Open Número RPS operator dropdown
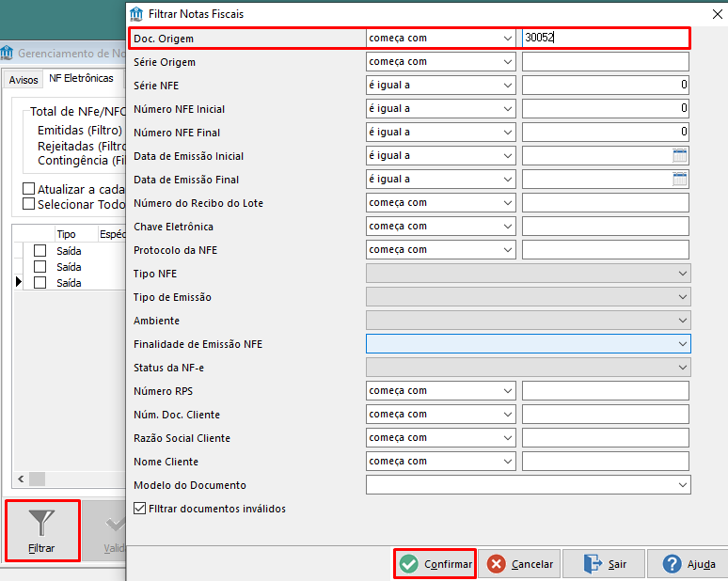 pyautogui.click(x=508, y=391)
